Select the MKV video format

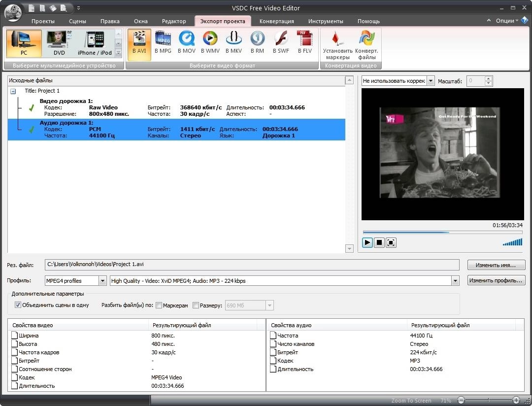click(x=234, y=42)
